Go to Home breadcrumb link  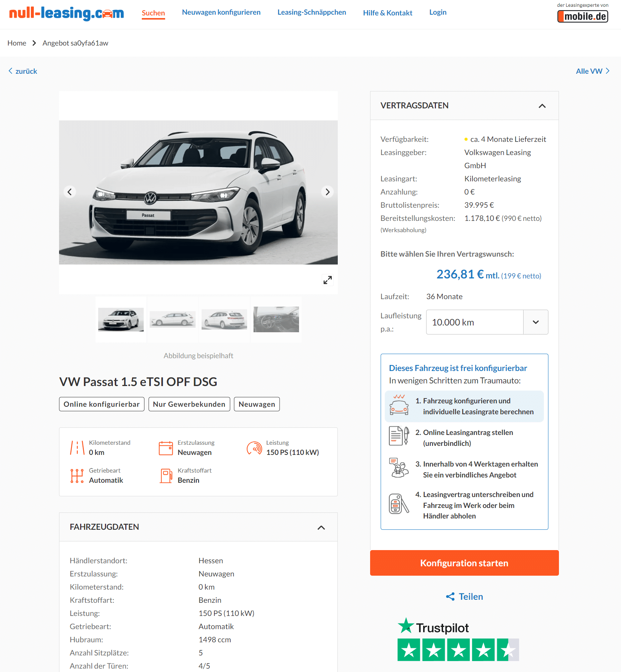pos(17,43)
